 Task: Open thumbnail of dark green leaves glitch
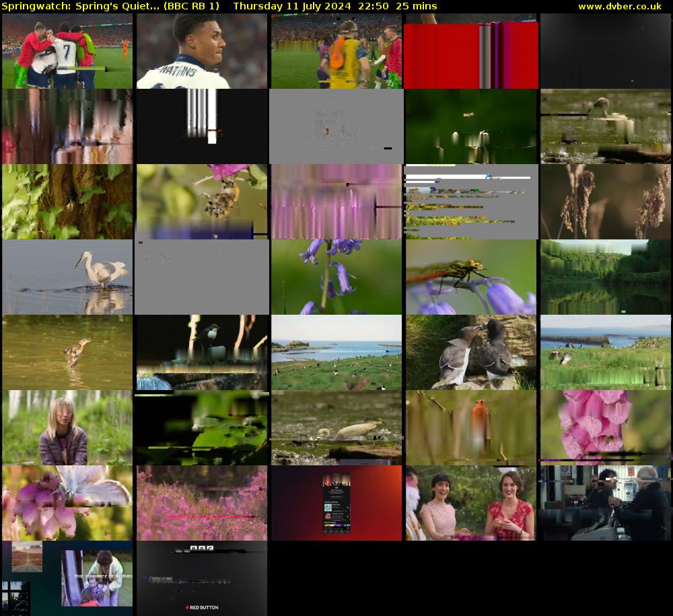202,428
